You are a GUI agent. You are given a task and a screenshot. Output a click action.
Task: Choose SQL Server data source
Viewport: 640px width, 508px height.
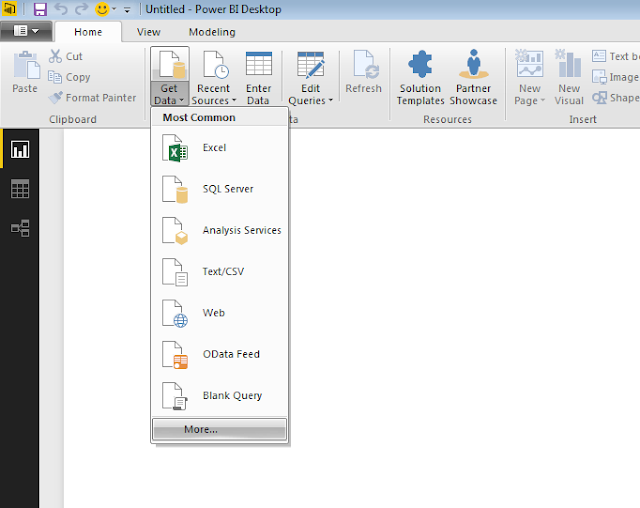pyautogui.click(x=220, y=189)
